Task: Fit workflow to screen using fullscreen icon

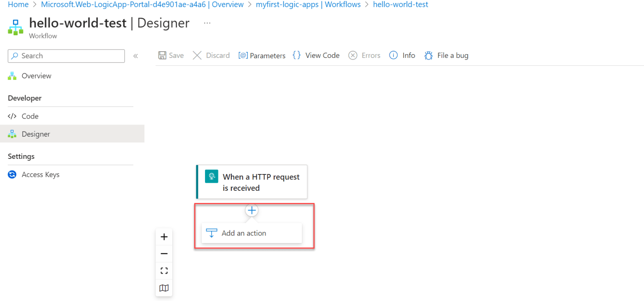Action: pyautogui.click(x=164, y=270)
